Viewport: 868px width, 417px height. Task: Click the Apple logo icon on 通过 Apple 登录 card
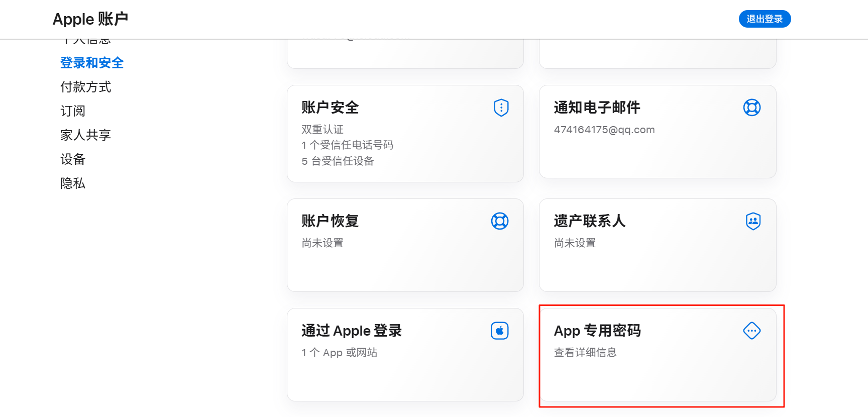[500, 331]
